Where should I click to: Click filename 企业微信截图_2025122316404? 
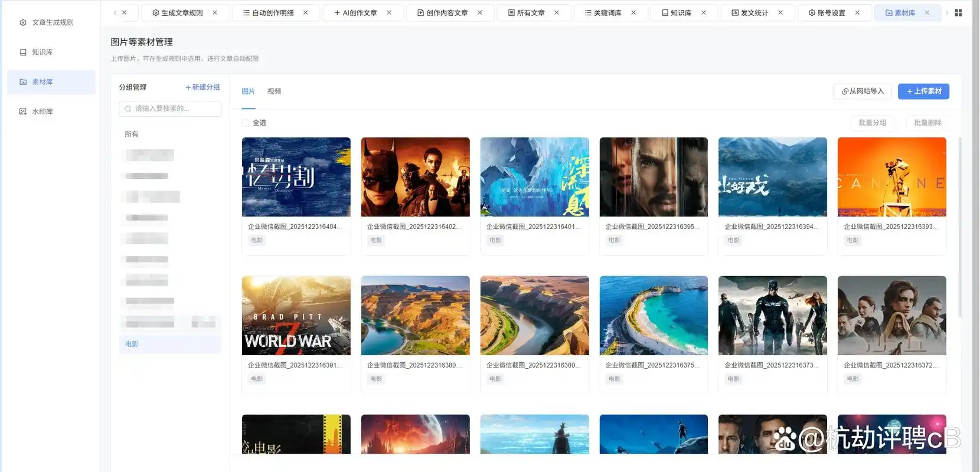pos(295,227)
